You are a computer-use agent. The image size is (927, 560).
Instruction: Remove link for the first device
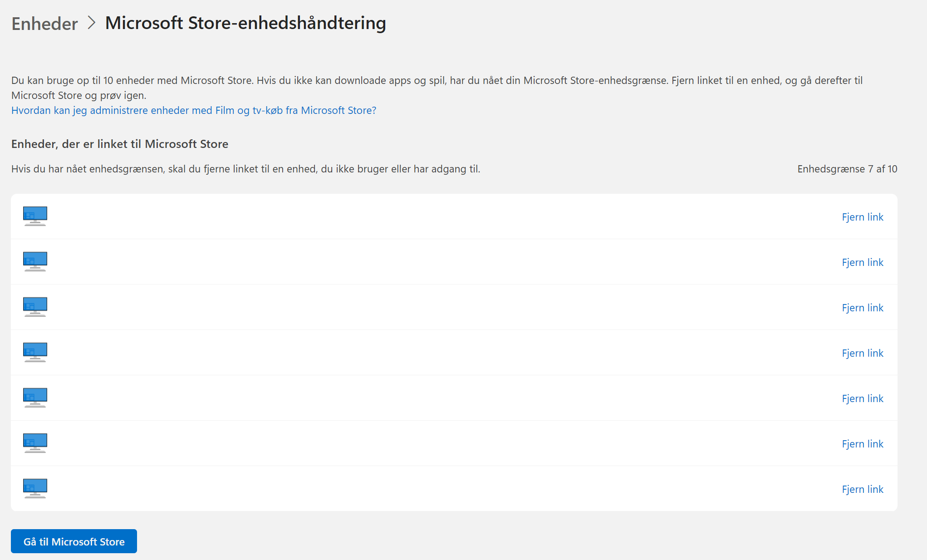pyautogui.click(x=863, y=217)
